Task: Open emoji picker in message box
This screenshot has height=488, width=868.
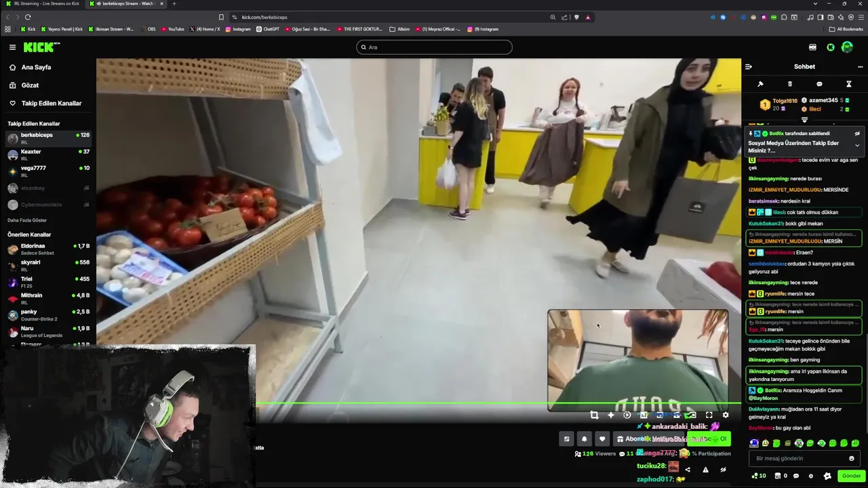Action: point(852,458)
